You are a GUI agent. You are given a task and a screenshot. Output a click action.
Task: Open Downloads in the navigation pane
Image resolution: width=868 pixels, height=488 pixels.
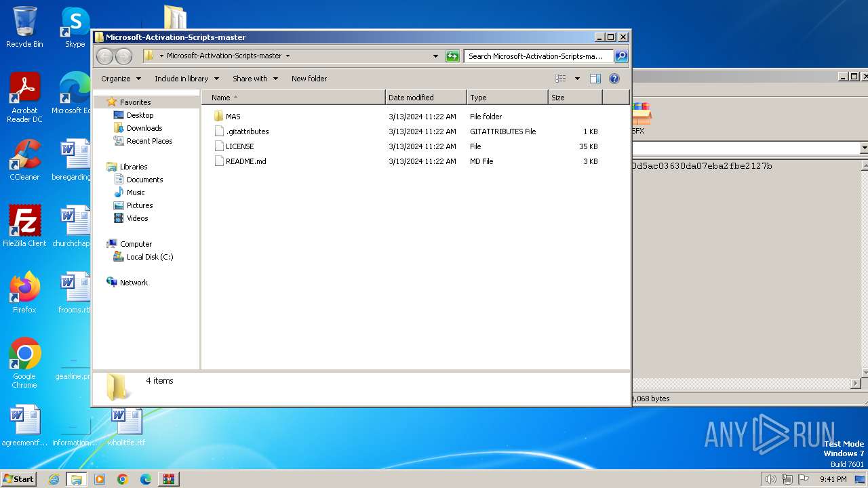144,128
